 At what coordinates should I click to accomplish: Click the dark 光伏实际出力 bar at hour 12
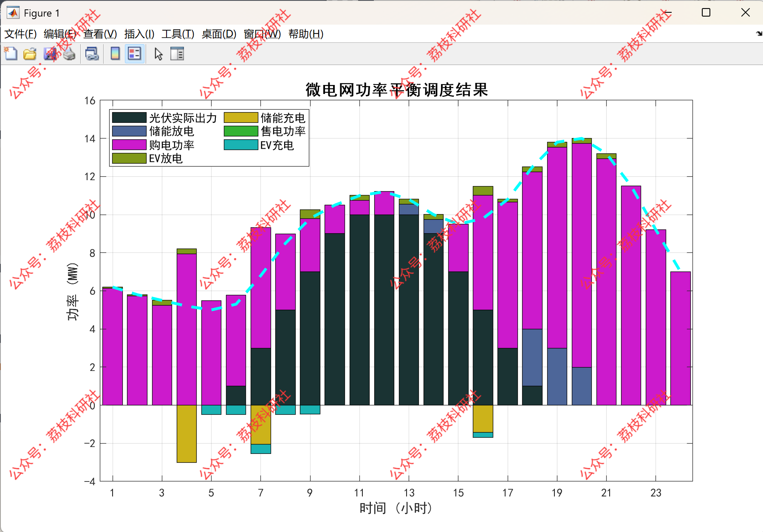click(384, 310)
